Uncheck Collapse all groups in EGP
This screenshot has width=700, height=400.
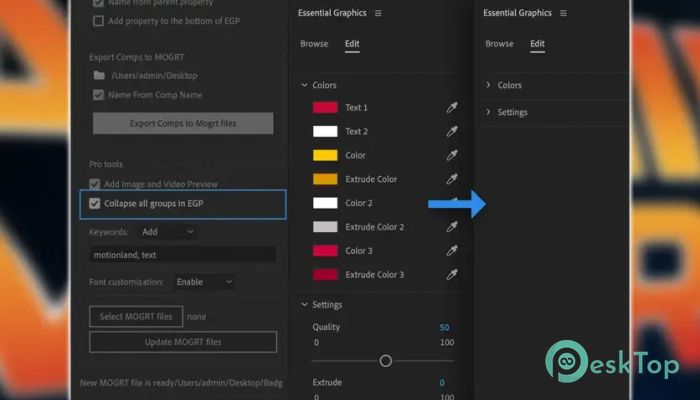point(95,204)
